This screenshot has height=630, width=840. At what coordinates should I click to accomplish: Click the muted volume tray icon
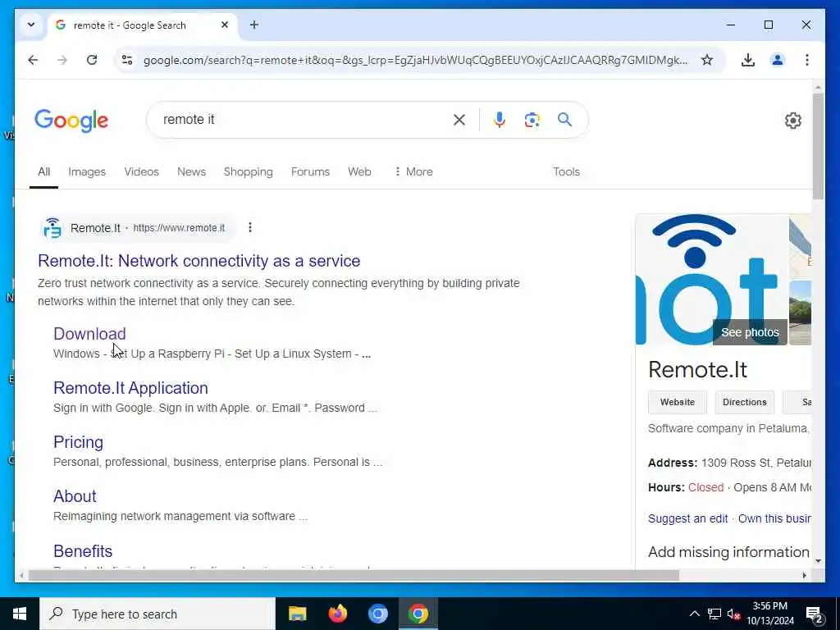734,614
